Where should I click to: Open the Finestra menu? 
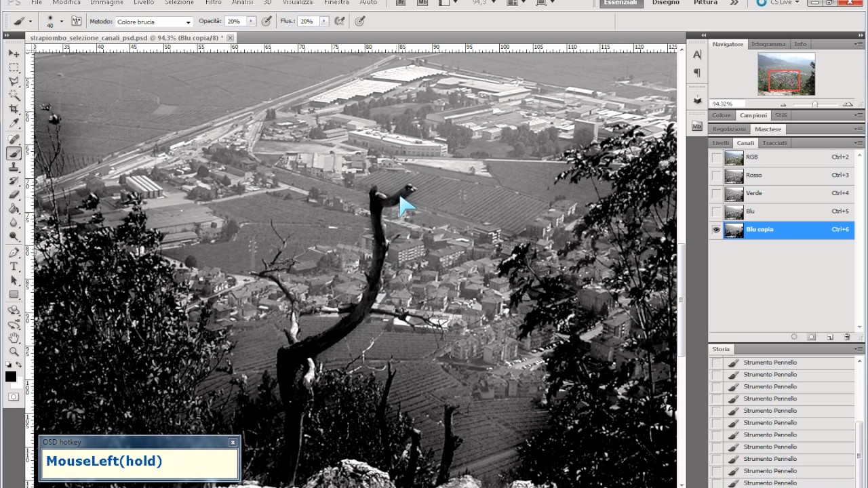click(336, 3)
